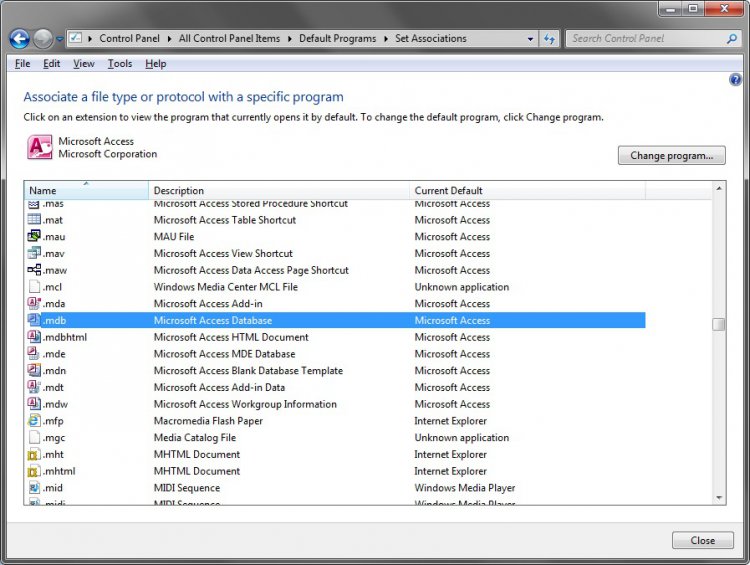Sort by Current Default column header
Image resolution: width=750 pixels, height=565 pixels.
click(528, 190)
